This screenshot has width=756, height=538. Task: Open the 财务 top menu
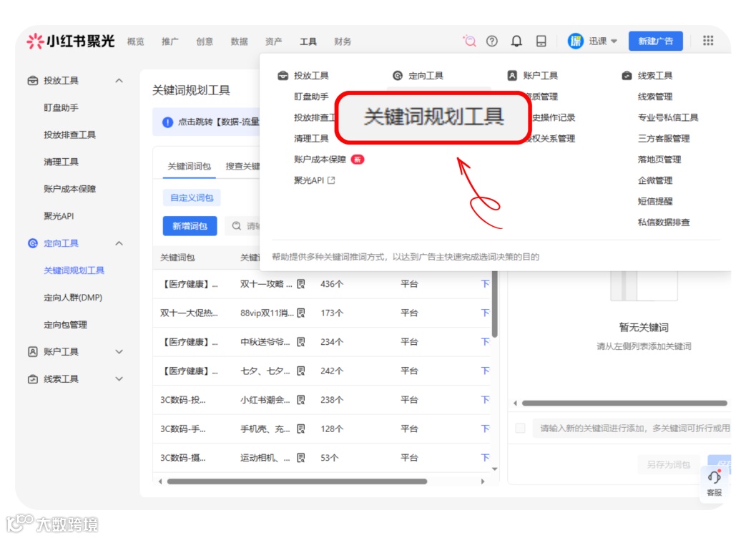343,41
